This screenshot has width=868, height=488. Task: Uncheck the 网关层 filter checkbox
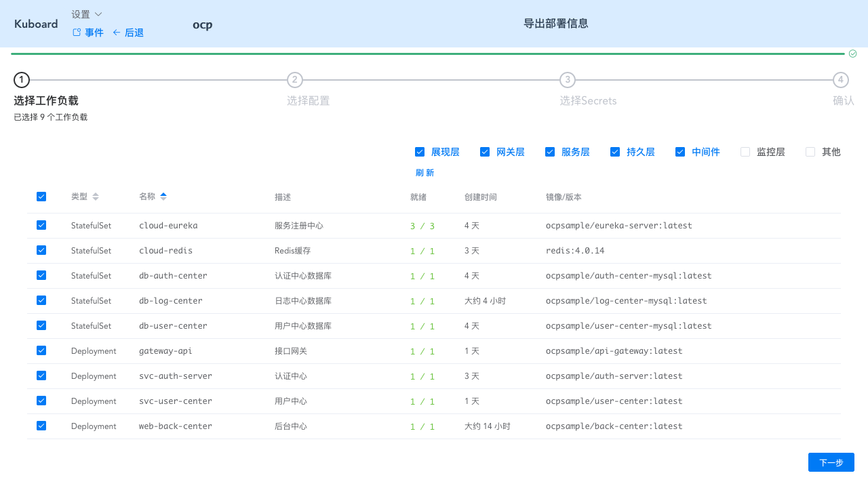tap(485, 152)
